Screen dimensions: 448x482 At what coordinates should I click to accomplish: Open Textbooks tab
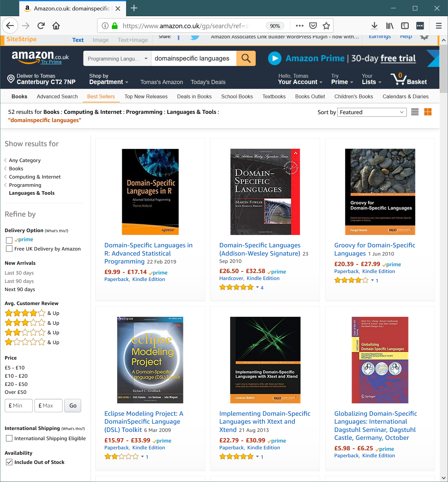point(274,96)
